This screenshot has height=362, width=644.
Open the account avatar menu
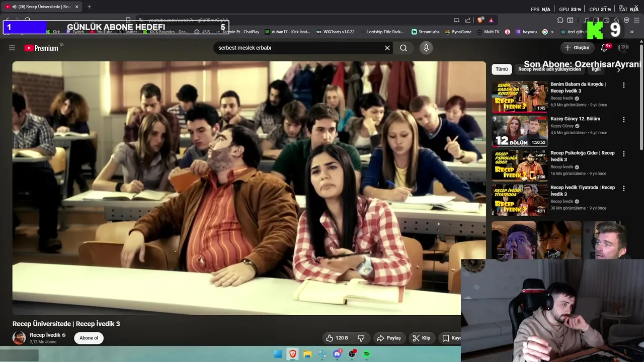pyautogui.click(x=623, y=48)
